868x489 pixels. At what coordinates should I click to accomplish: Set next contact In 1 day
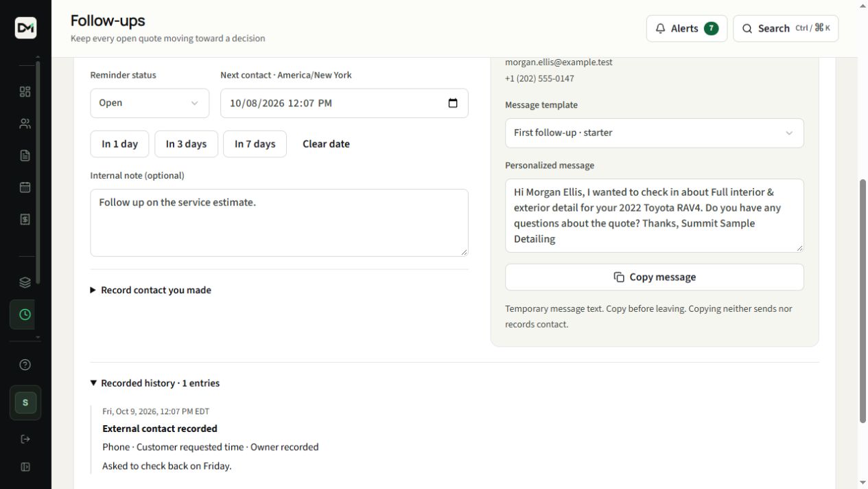point(120,144)
